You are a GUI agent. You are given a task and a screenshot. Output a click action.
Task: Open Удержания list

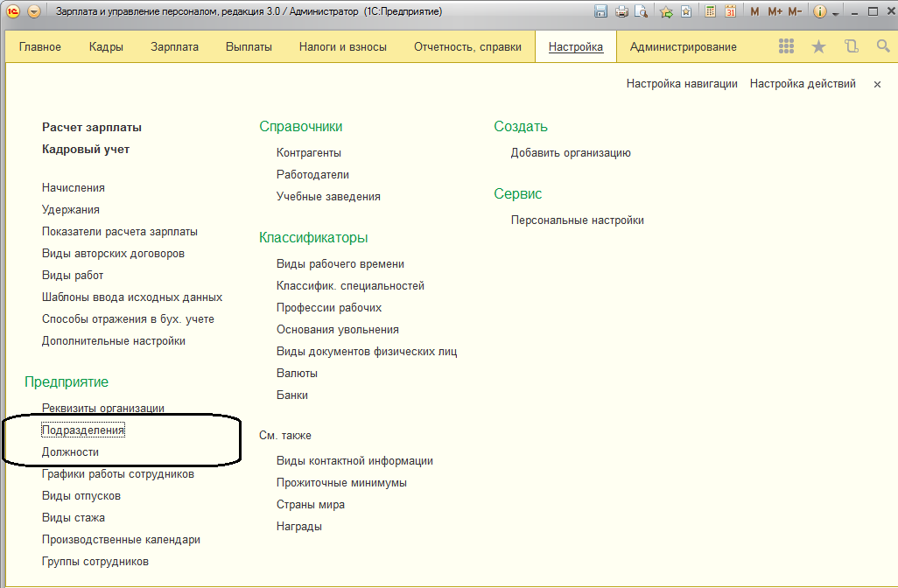pos(70,209)
